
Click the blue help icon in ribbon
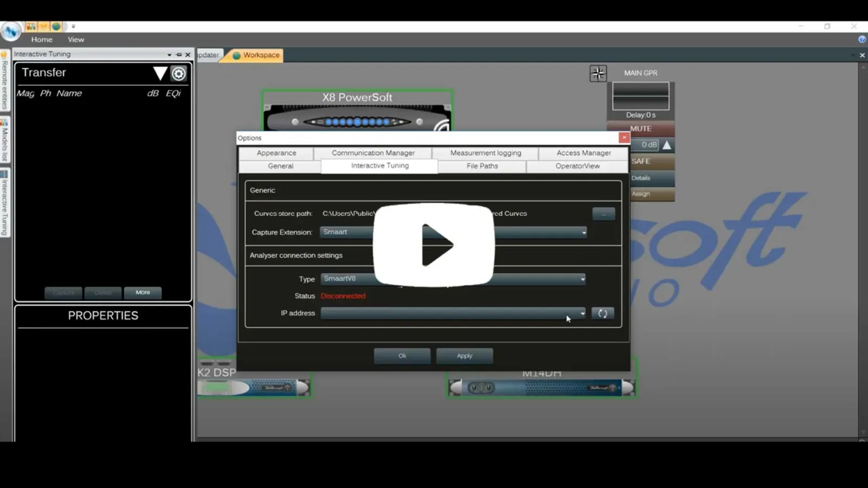(x=862, y=39)
